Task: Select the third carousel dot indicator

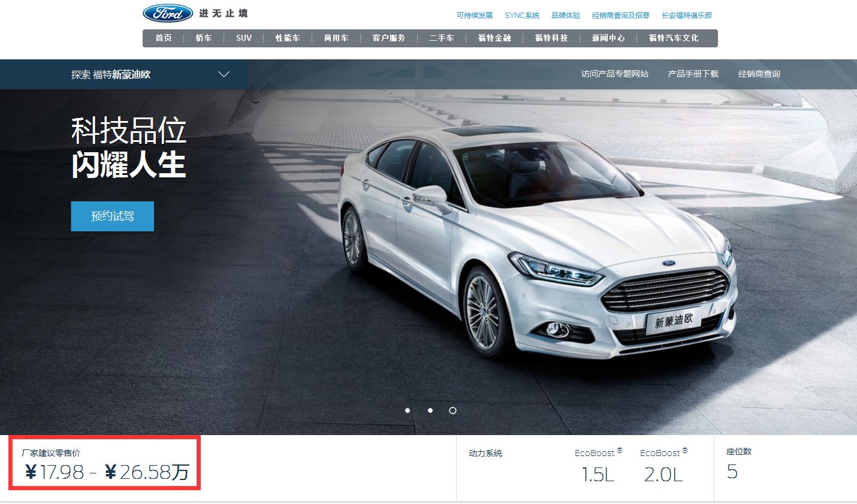Action: point(452,411)
